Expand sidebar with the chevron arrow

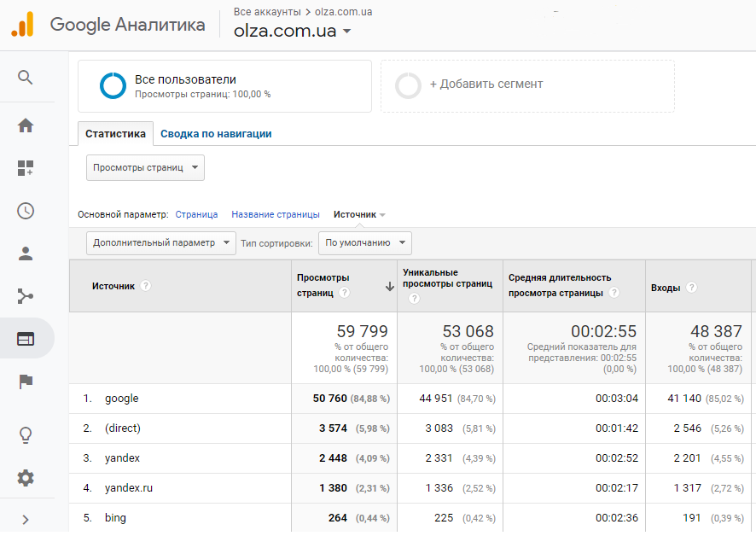click(x=26, y=520)
